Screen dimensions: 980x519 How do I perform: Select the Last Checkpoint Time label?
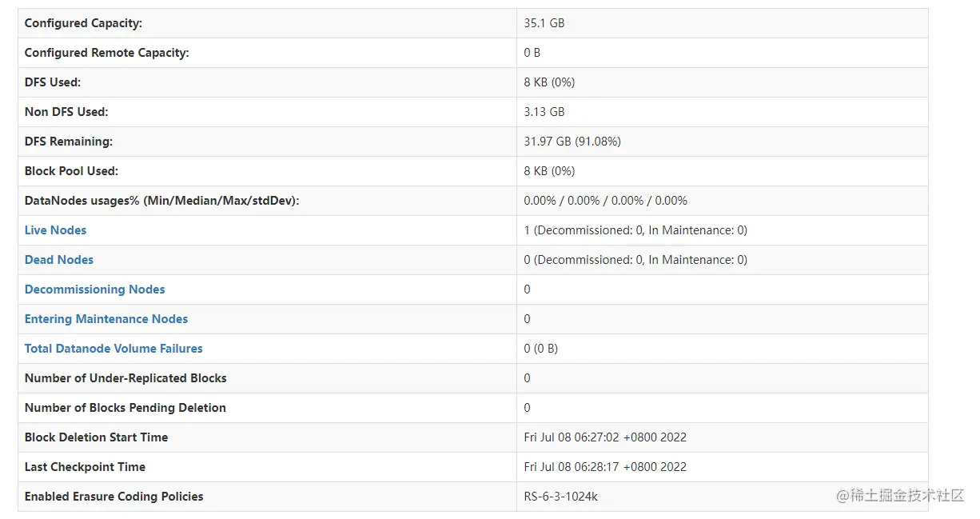(86, 467)
